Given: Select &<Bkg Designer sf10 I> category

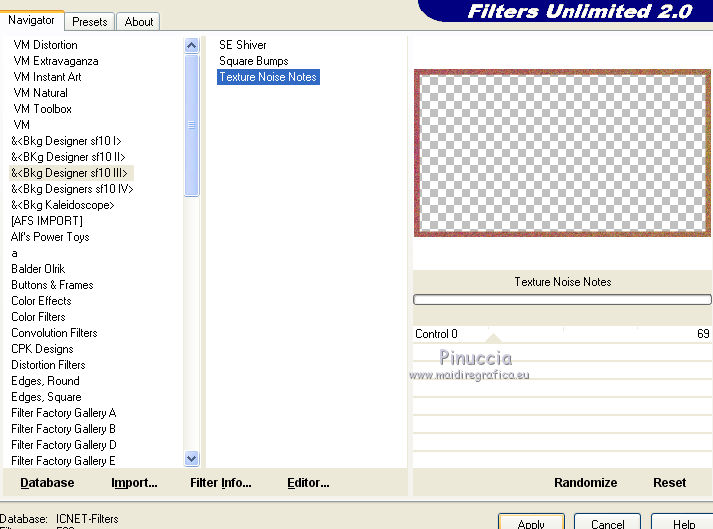Looking at the screenshot, I should pyautogui.click(x=66, y=141).
